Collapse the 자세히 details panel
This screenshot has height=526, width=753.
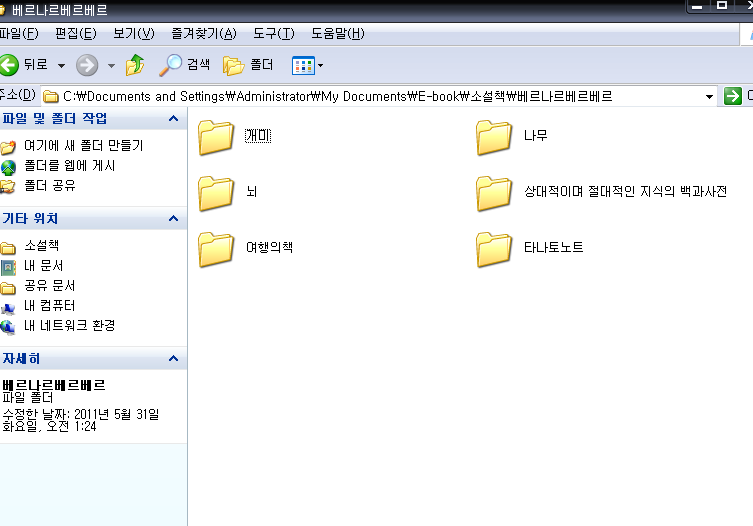(x=173, y=358)
